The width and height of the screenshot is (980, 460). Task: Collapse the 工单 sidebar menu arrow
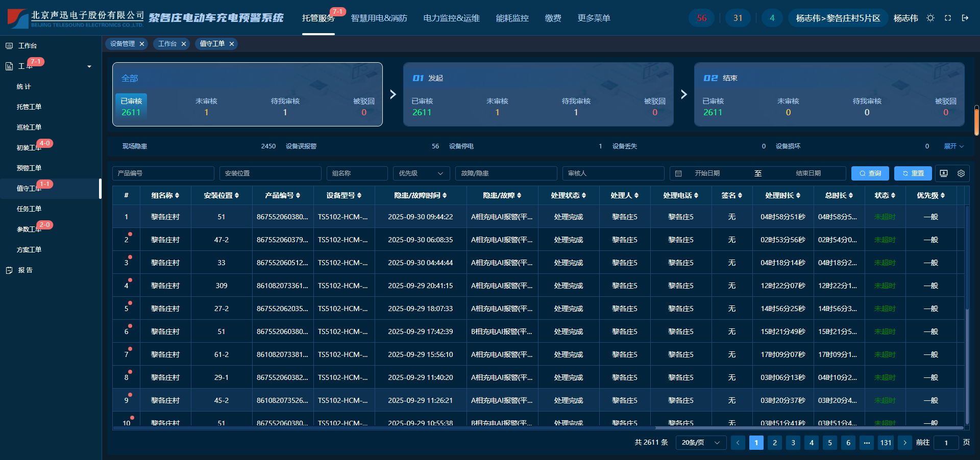89,66
